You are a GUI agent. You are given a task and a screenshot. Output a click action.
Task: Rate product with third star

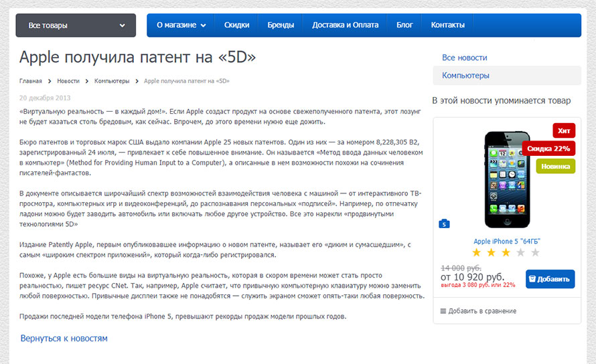point(506,253)
